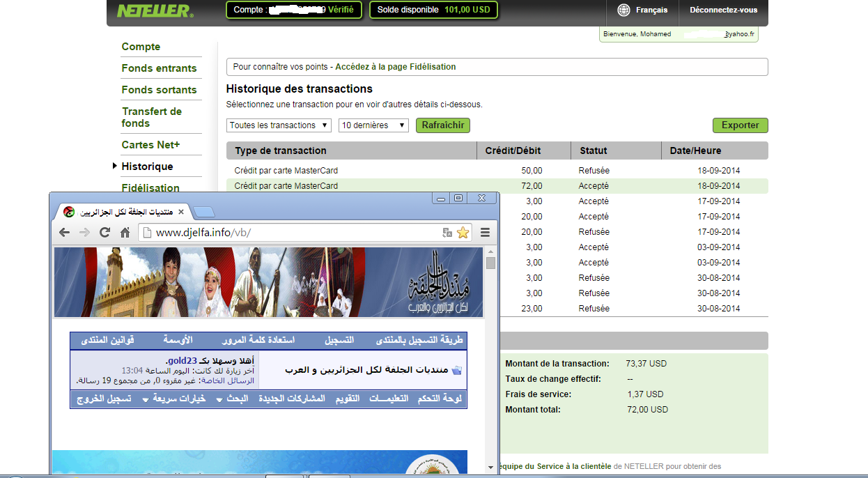Click the forum folder icon beside the title

[x=457, y=370]
